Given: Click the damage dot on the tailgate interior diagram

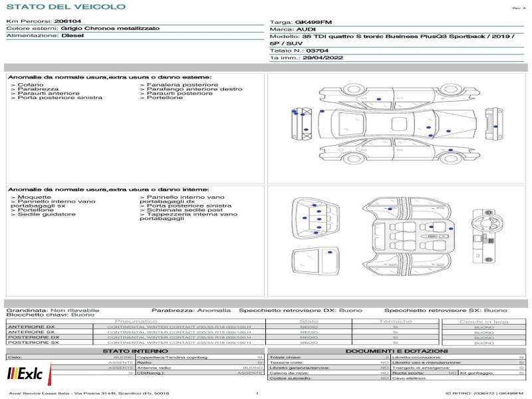Looking at the screenshot, I should tap(330, 252).
